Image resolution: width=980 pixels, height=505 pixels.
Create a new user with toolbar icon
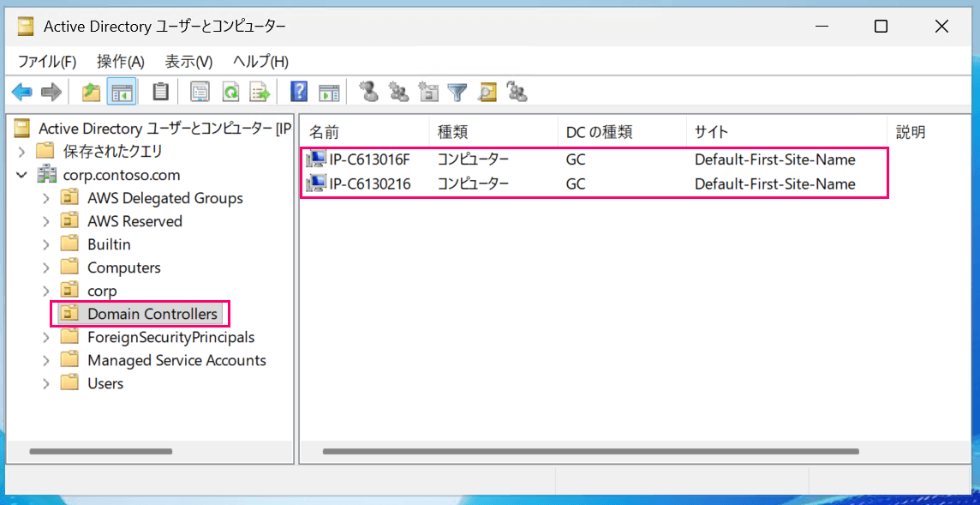[369, 93]
